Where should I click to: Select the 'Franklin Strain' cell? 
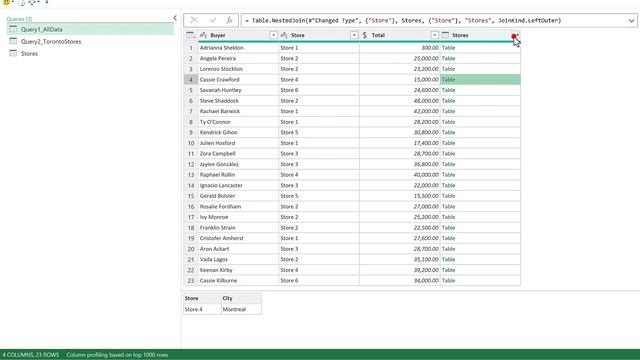[x=238, y=228]
